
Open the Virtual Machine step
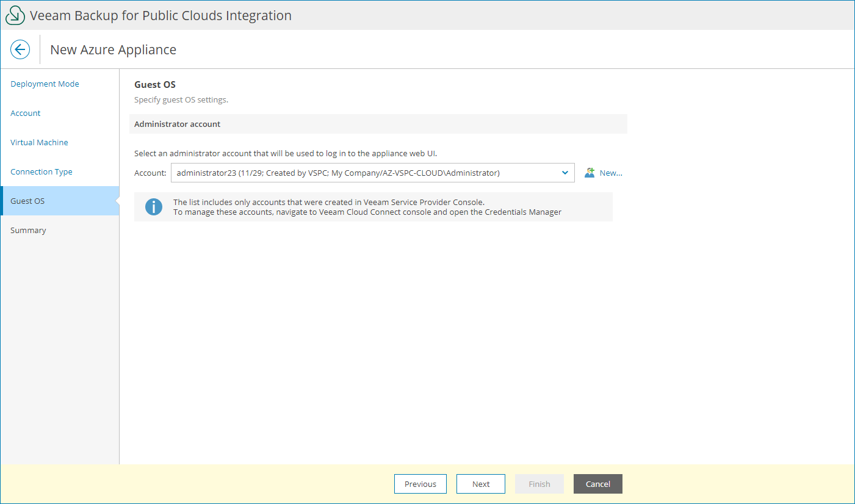tap(39, 142)
